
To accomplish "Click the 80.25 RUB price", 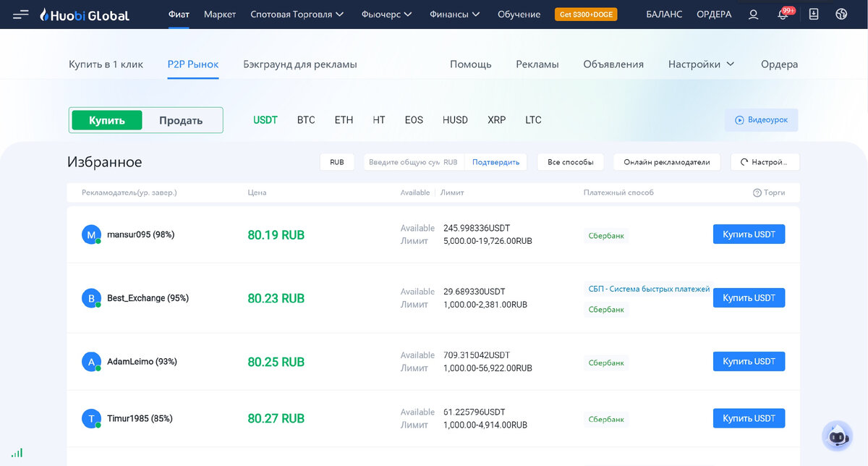I will 276,362.
